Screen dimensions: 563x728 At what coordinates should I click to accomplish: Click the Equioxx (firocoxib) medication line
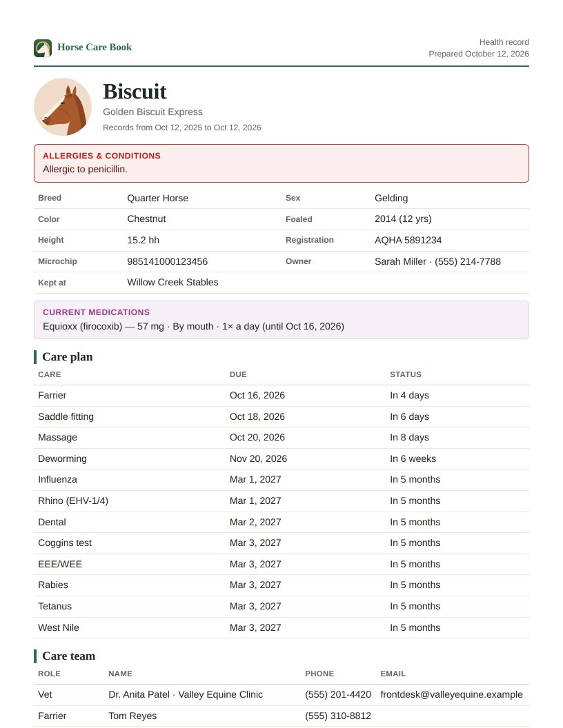193,326
